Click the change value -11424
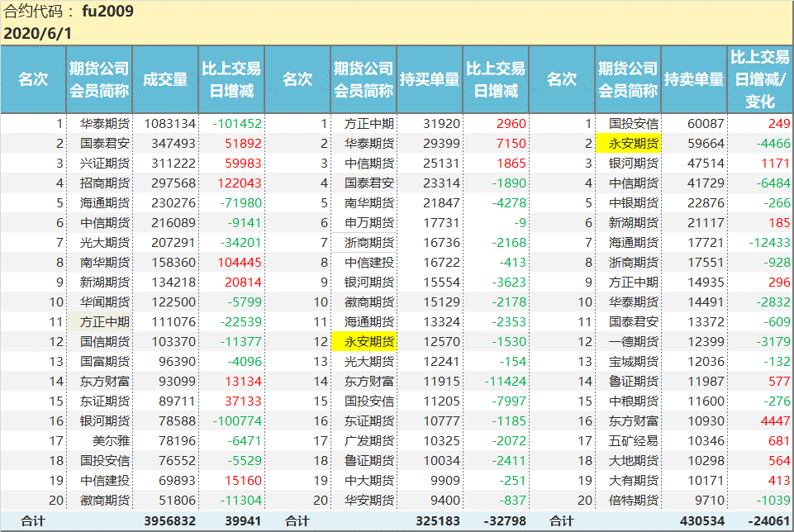 tap(506, 381)
